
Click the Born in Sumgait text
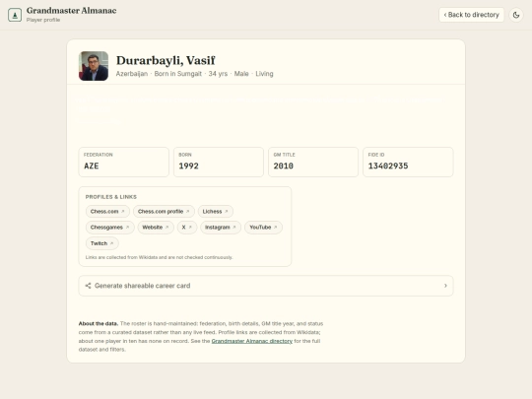177,74
